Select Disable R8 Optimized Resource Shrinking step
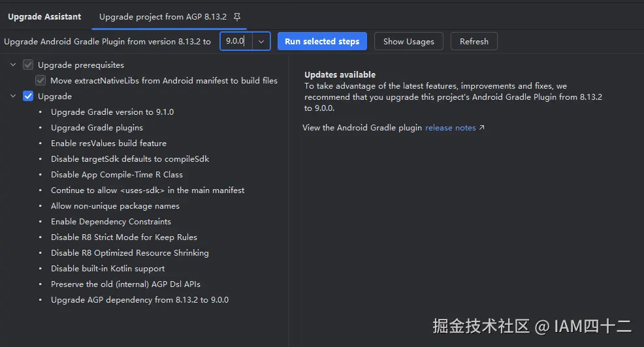Screen dimensions: 644x347 (130, 253)
